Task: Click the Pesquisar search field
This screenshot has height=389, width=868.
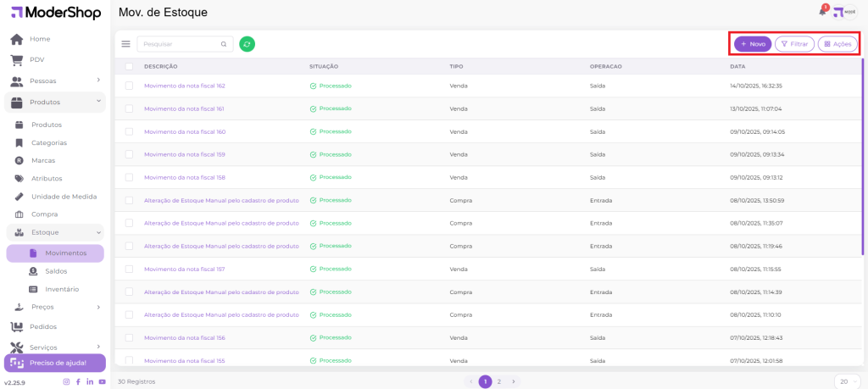Action: click(x=178, y=44)
